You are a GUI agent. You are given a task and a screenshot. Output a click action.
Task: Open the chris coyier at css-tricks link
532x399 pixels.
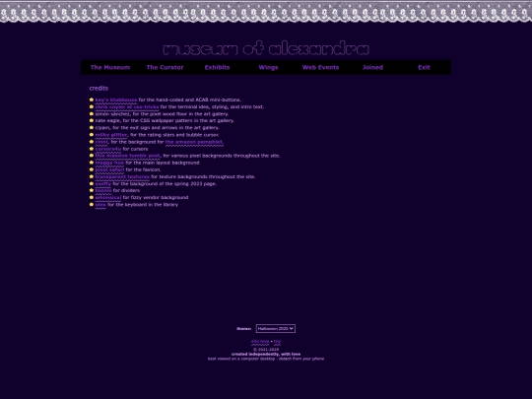127,106
